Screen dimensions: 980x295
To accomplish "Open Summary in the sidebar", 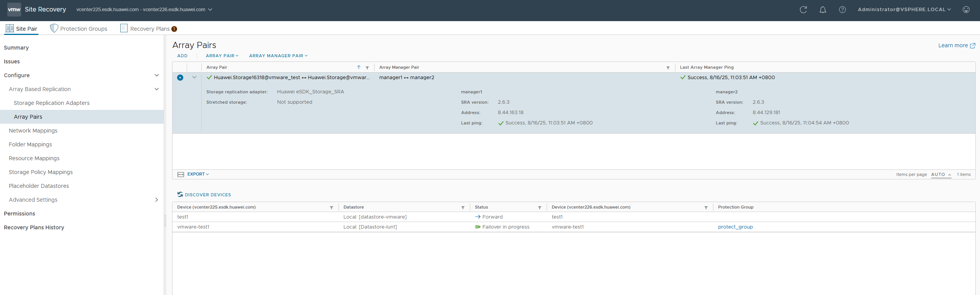I will [x=17, y=48].
